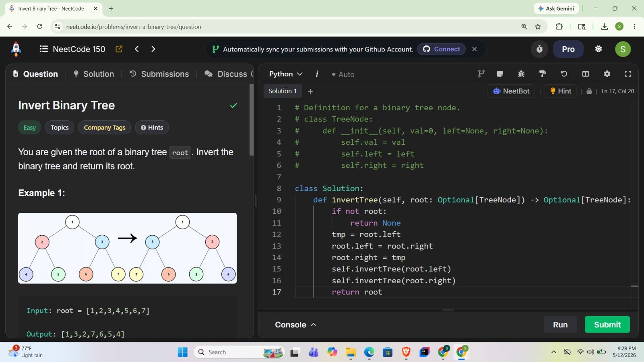Viewport: 644px width, 362px height.
Task: Go to the previous problem arrow
Action: 137,49
